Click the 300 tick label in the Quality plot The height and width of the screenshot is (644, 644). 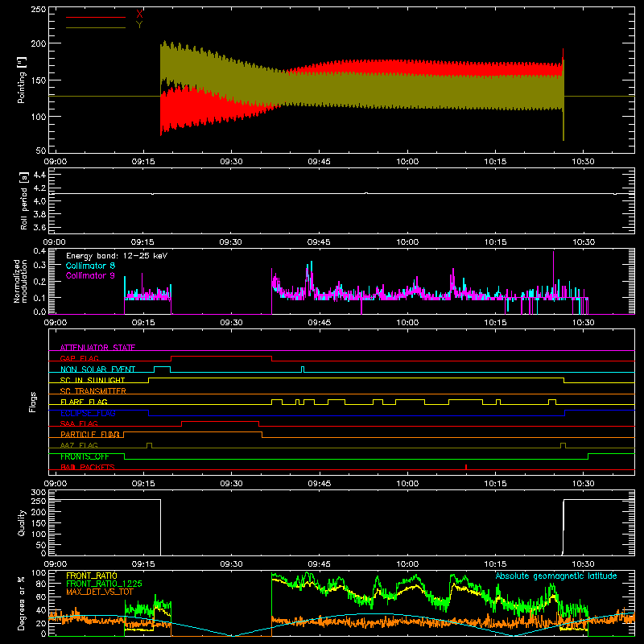[39, 493]
